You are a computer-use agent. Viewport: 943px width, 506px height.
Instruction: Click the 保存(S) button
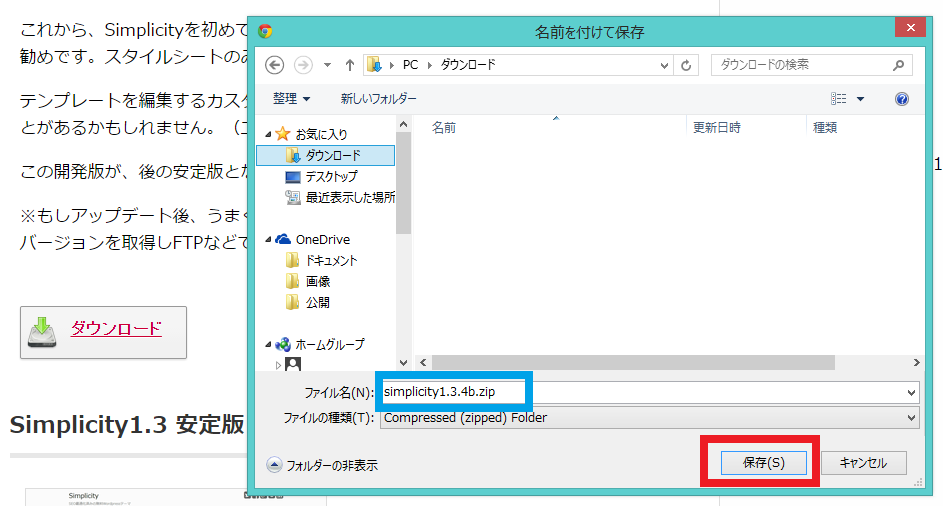(764, 463)
